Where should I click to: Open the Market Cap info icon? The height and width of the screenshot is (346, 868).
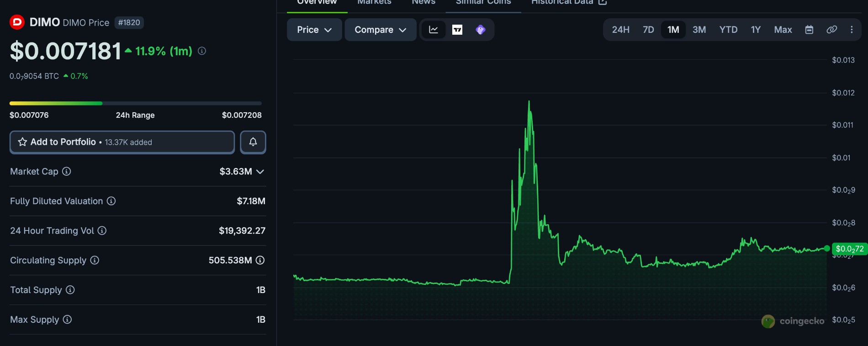click(67, 171)
